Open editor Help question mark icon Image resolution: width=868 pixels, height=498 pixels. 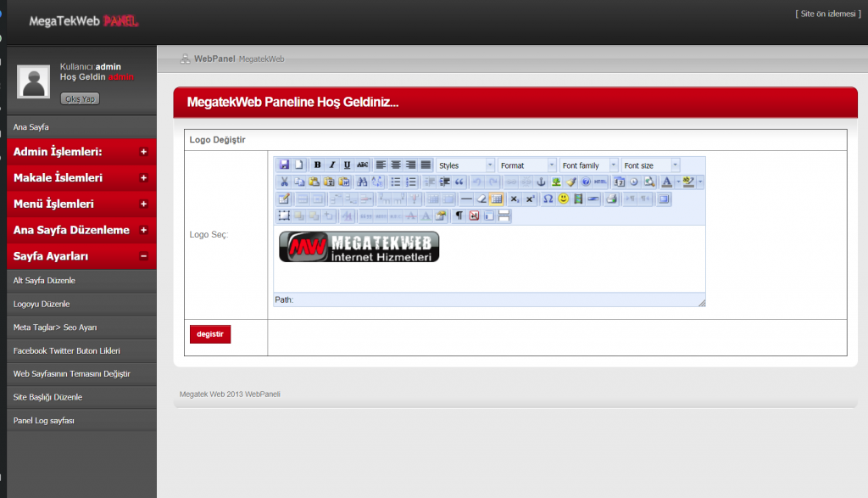pos(586,182)
